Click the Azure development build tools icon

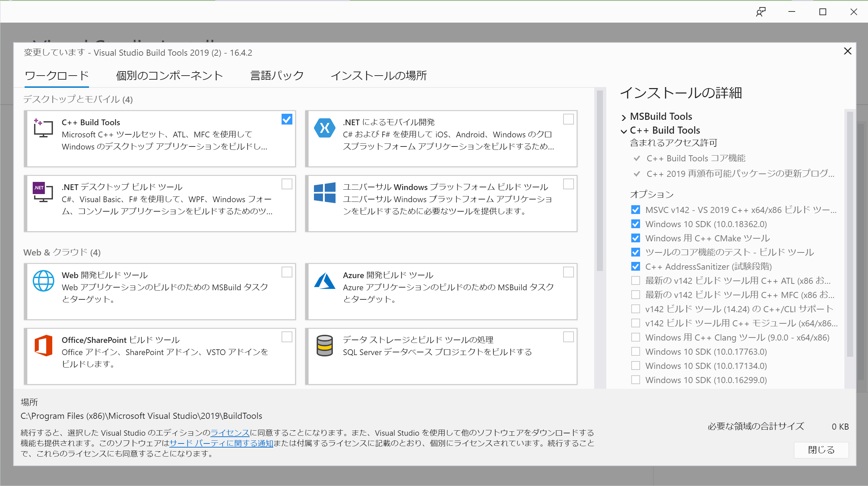click(x=324, y=281)
